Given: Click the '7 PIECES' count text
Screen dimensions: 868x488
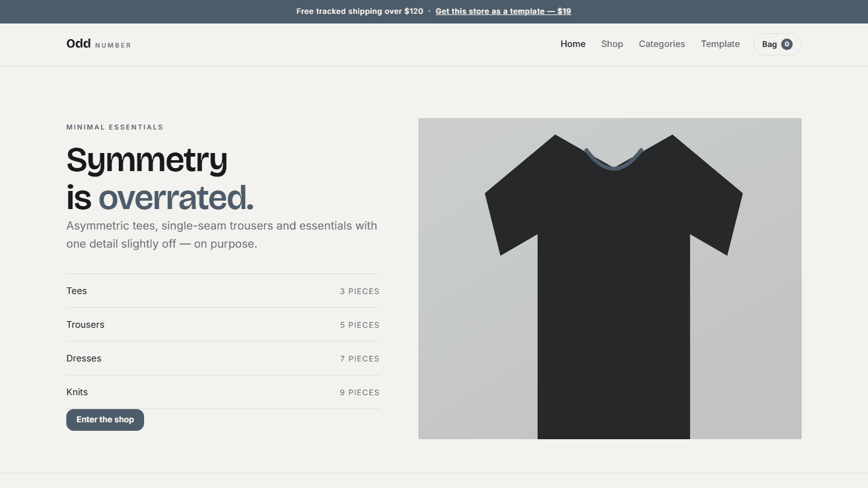Looking at the screenshot, I should (x=360, y=359).
